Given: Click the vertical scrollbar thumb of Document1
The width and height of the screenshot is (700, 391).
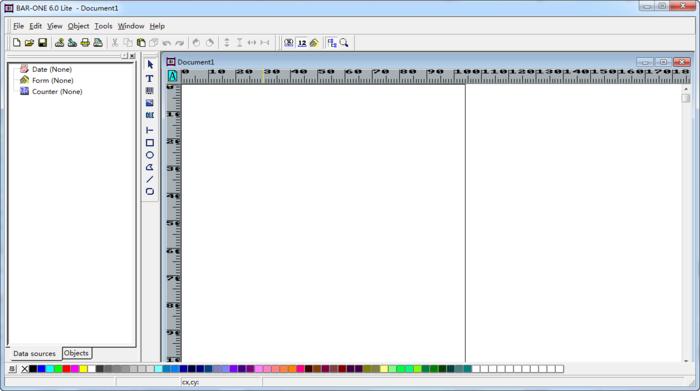Looking at the screenshot, I should [x=686, y=98].
